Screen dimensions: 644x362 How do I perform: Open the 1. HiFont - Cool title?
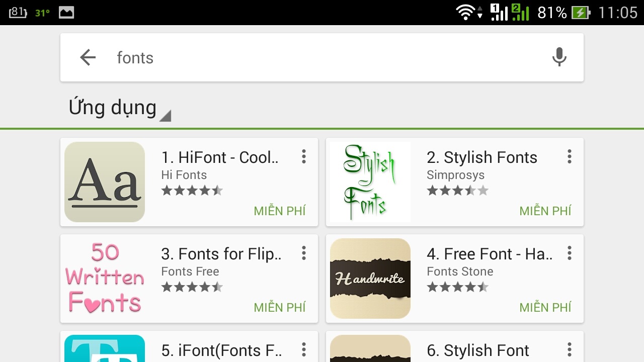point(220,157)
